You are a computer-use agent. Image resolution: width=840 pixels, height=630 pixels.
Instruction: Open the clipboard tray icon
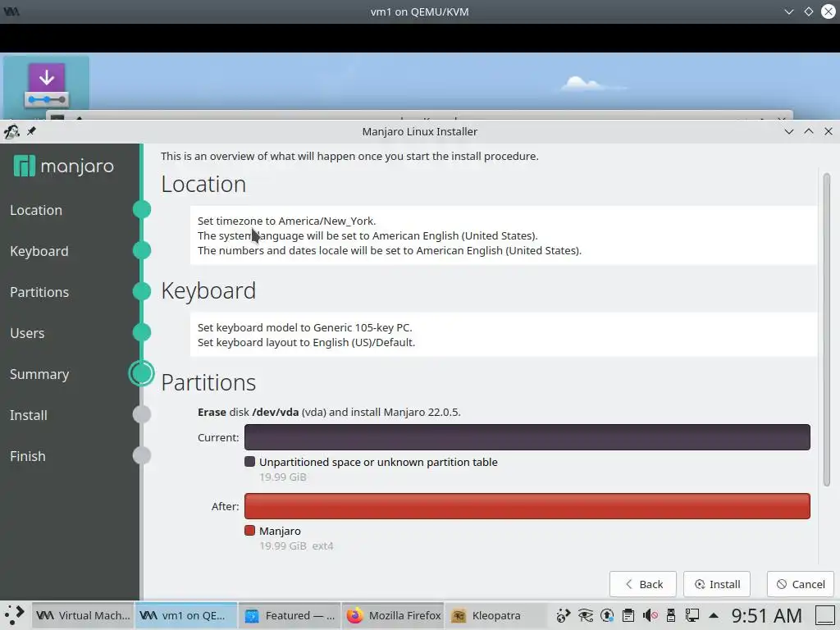(x=628, y=615)
